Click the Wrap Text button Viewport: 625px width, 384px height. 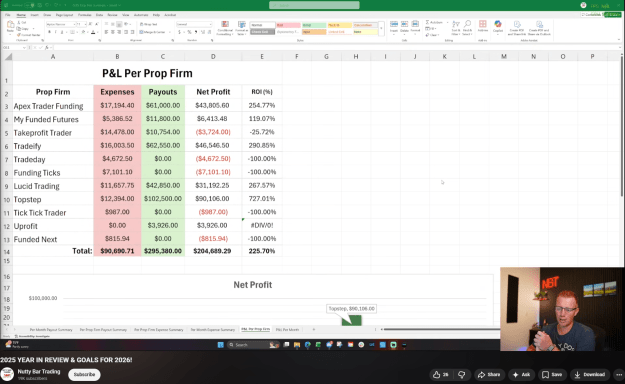point(148,24)
